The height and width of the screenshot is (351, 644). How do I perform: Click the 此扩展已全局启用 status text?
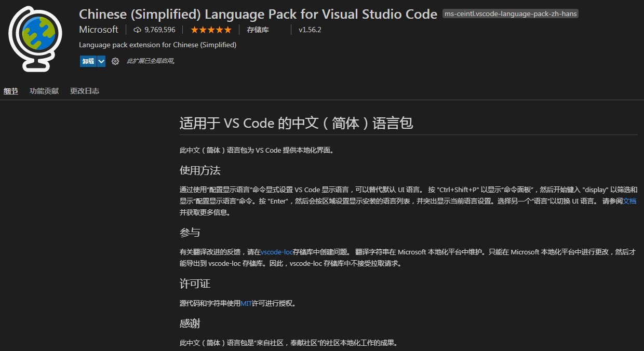(x=151, y=61)
